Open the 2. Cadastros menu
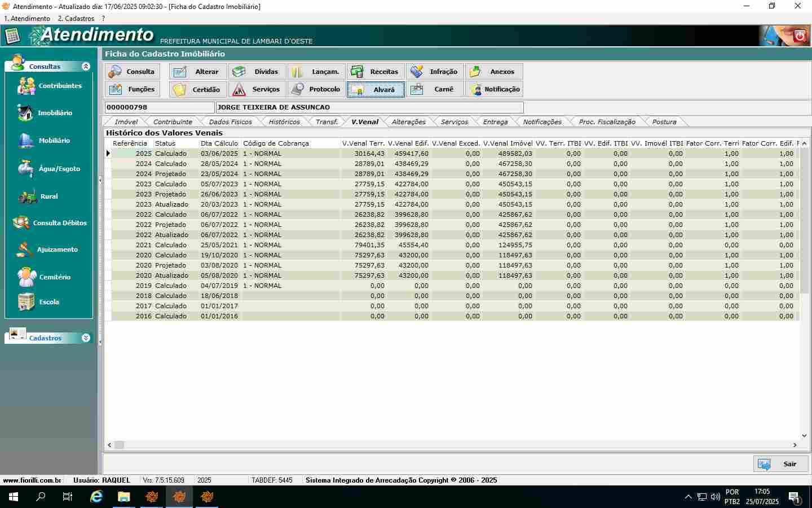Viewport: 812px width, 508px height. 76,19
